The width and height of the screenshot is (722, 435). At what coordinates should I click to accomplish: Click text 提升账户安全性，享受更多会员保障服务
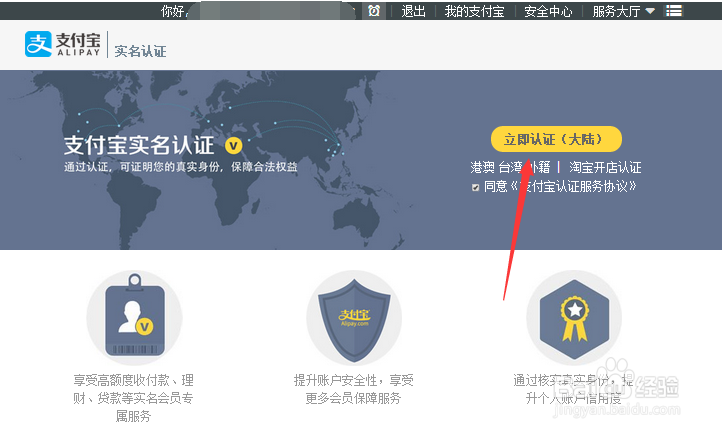pyautogui.click(x=354, y=389)
